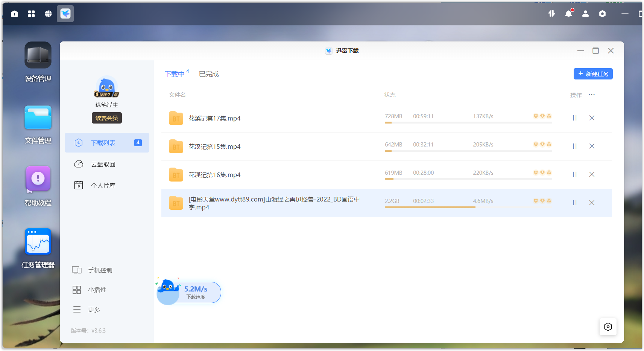
Task: Open 任务管理器 desktop icon
Action: pos(38,249)
